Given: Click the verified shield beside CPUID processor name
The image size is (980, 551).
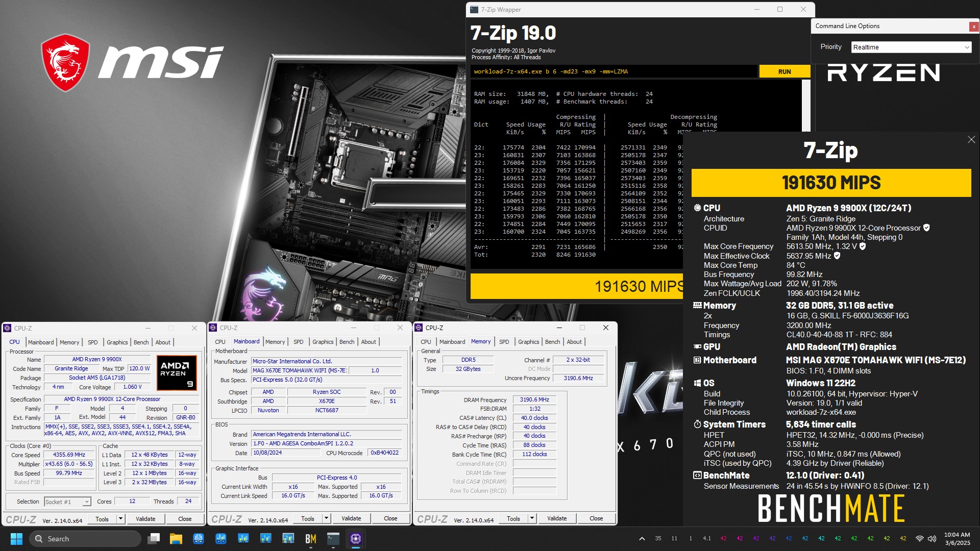Looking at the screenshot, I should point(926,228).
